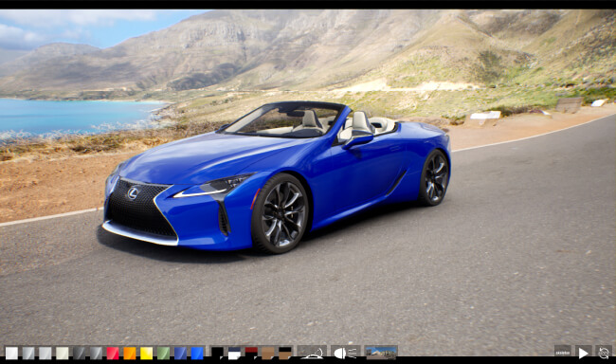The height and width of the screenshot is (364, 616).
Task: Select the dark red interior swatch
Action: point(251,353)
